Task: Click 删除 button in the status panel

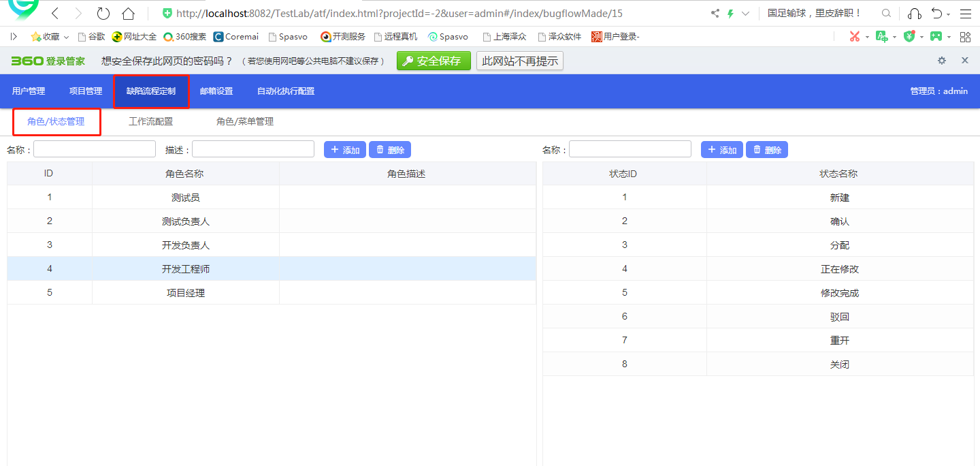Action: pyautogui.click(x=766, y=150)
